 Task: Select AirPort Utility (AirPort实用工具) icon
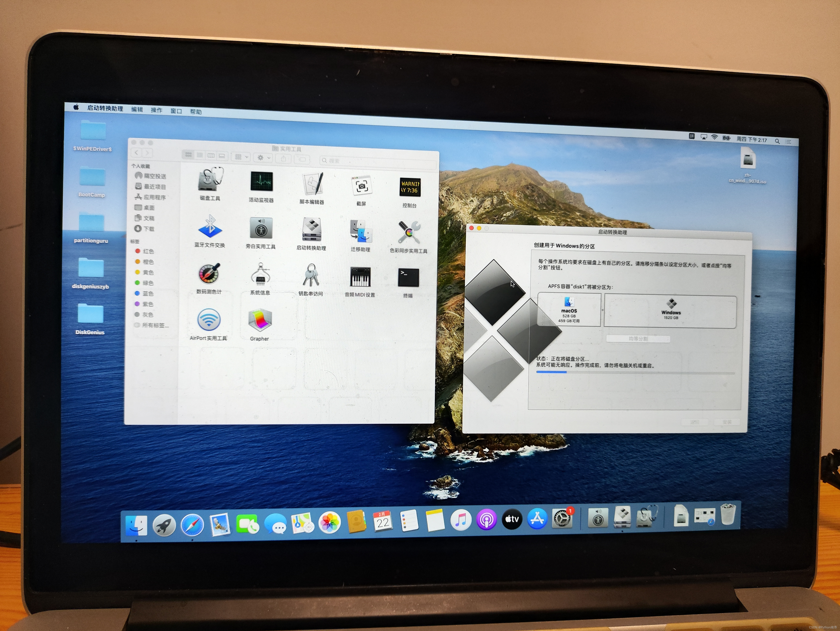(209, 320)
